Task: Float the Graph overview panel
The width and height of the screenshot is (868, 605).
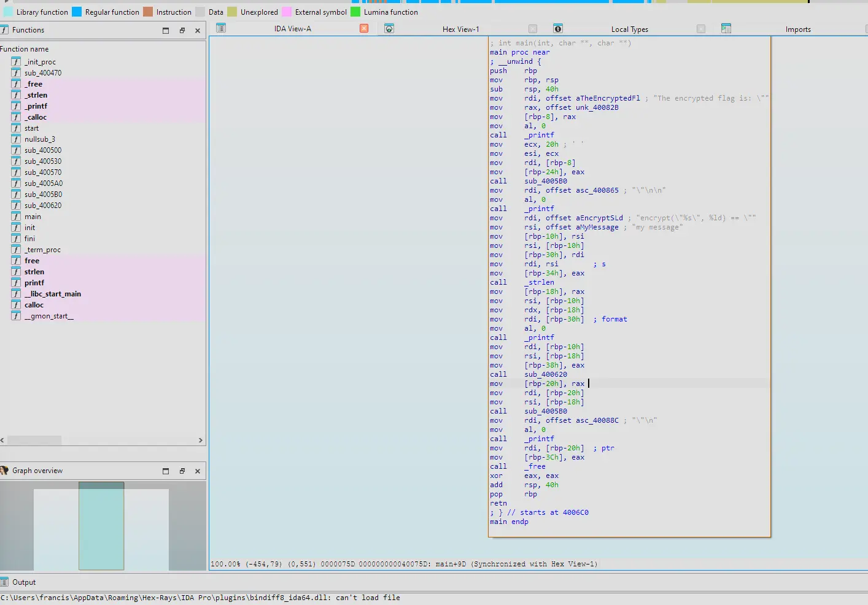Action: click(x=182, y=471)
